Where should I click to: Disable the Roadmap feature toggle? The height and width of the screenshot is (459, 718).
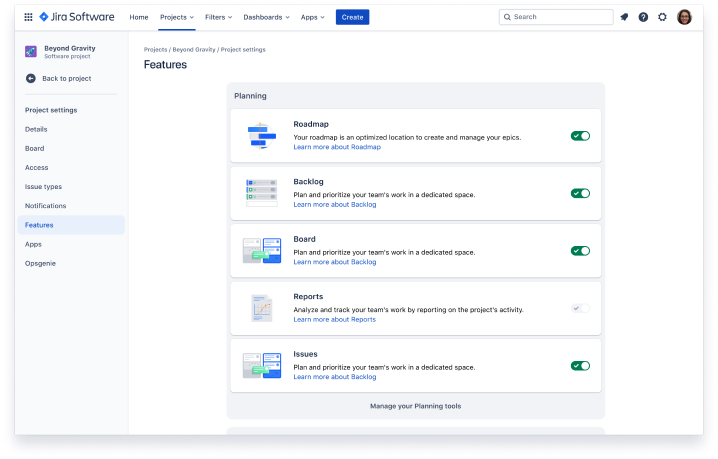(580, 136)
